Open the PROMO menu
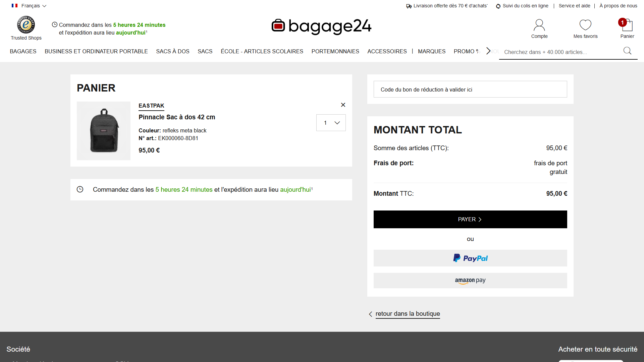This screenshot has width=644, height=362. tap(467, 51)
